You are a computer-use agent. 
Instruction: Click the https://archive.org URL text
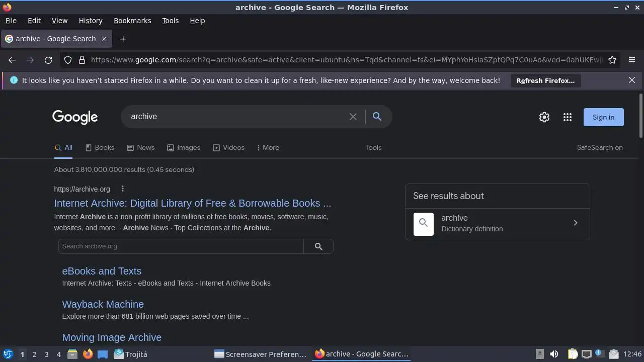(82, 189)
